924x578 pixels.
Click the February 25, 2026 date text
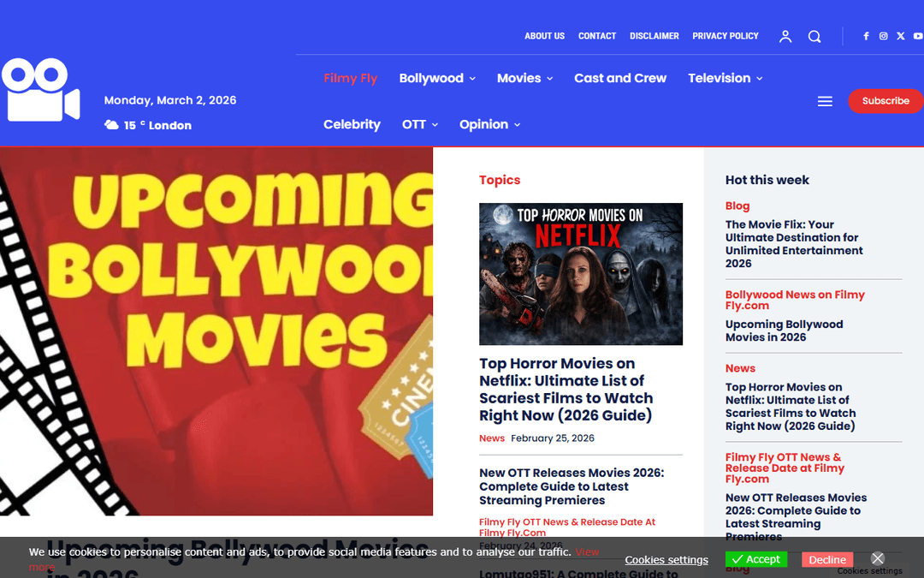pos(552,438)
